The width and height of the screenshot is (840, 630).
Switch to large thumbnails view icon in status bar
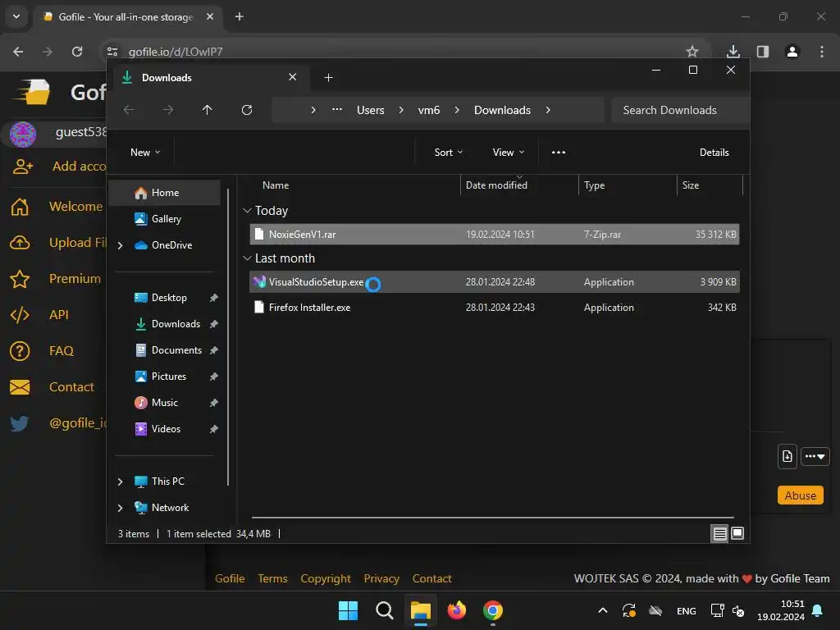coord(737,533)
